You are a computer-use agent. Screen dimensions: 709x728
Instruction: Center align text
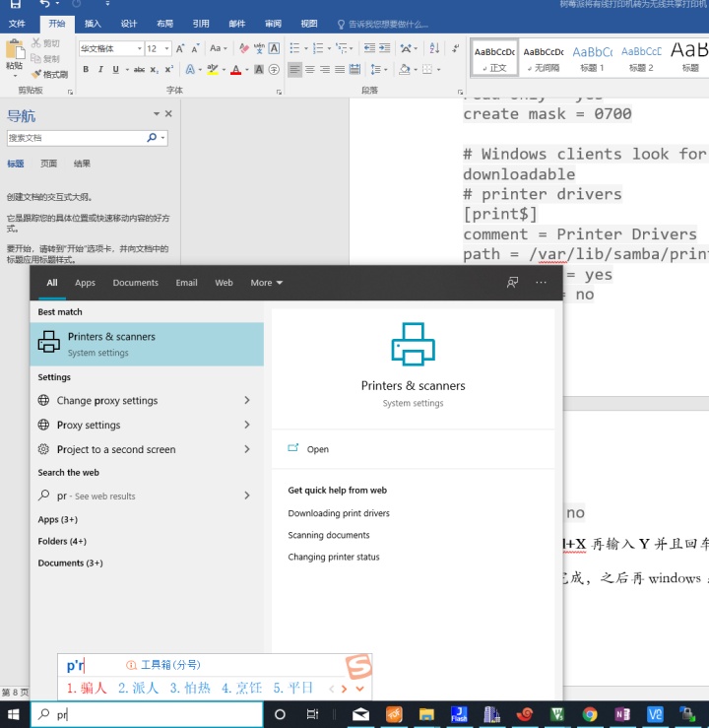tap(310, 70)
